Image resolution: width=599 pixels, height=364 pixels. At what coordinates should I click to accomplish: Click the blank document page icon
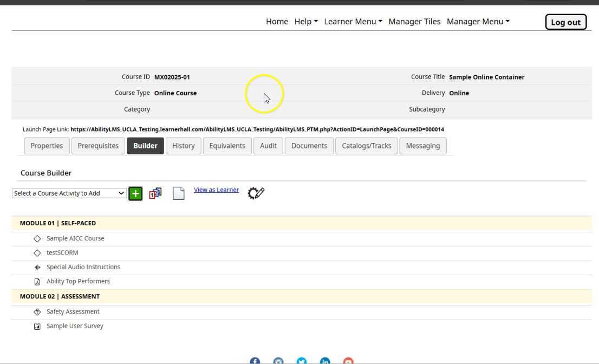[x=179, y=193]
